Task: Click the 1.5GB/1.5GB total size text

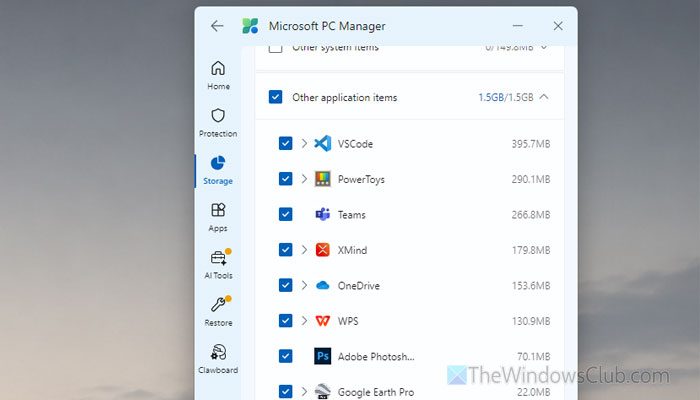Action: click(506, 97)
